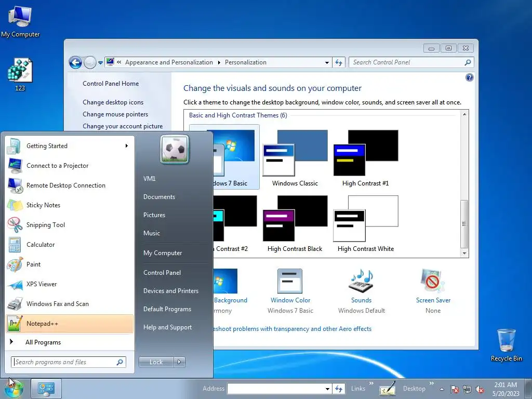
Task: Open Remote Desktop Connection icon
Action: coord(15,185)
